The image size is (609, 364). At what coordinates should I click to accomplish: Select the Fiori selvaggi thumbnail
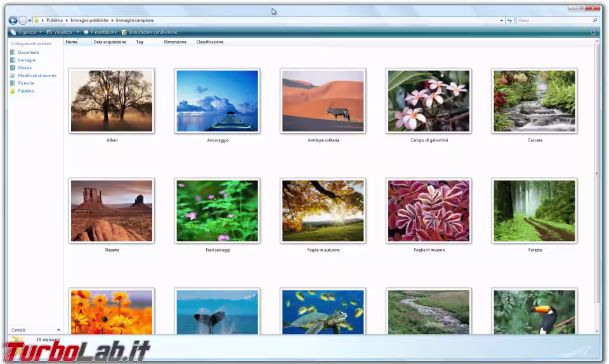click(x=217, y=211)
